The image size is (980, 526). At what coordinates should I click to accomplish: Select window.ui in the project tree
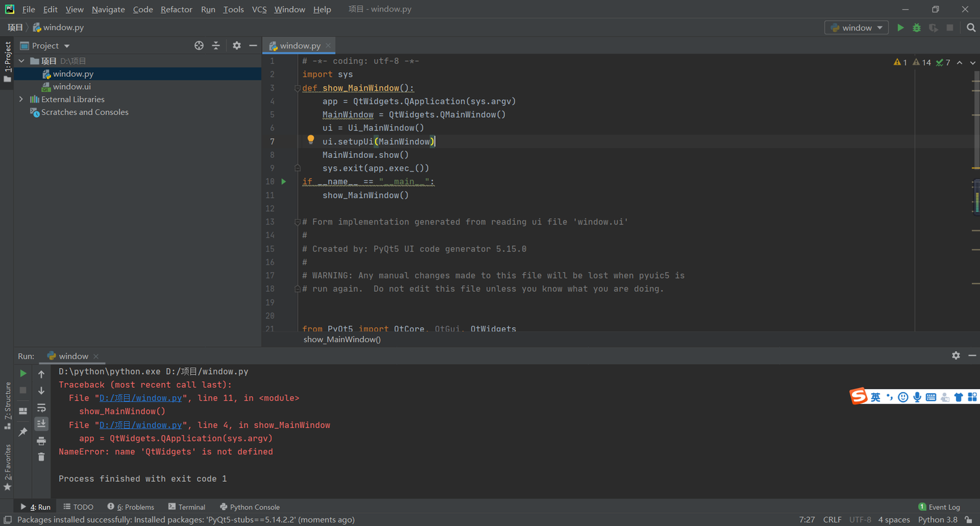coord(71,86)
